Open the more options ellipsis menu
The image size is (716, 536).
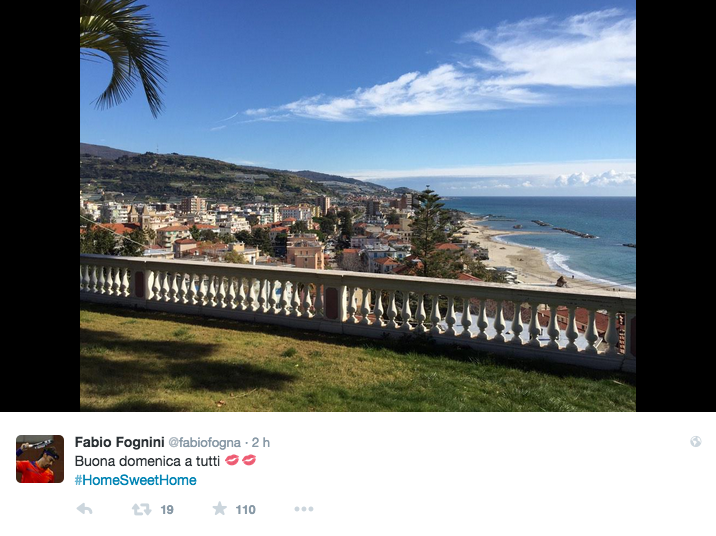coord(304,509)
